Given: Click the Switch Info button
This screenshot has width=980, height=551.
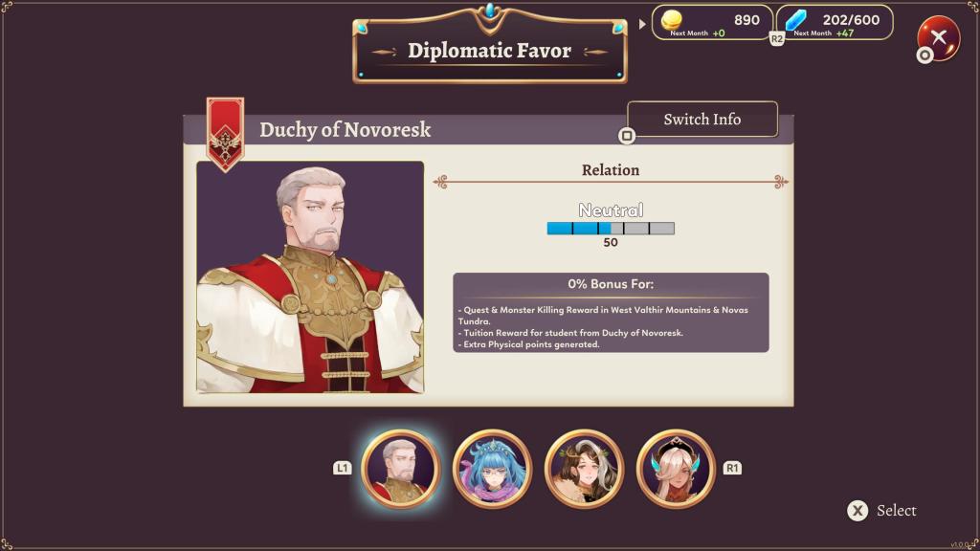Looking at the screenshot, I should pos(702,119).
